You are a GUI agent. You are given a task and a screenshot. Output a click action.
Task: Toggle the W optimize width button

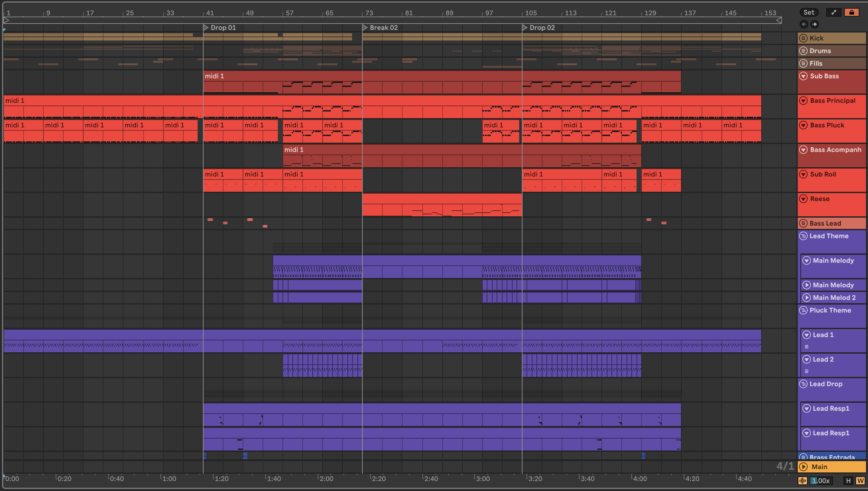(860, 480)
